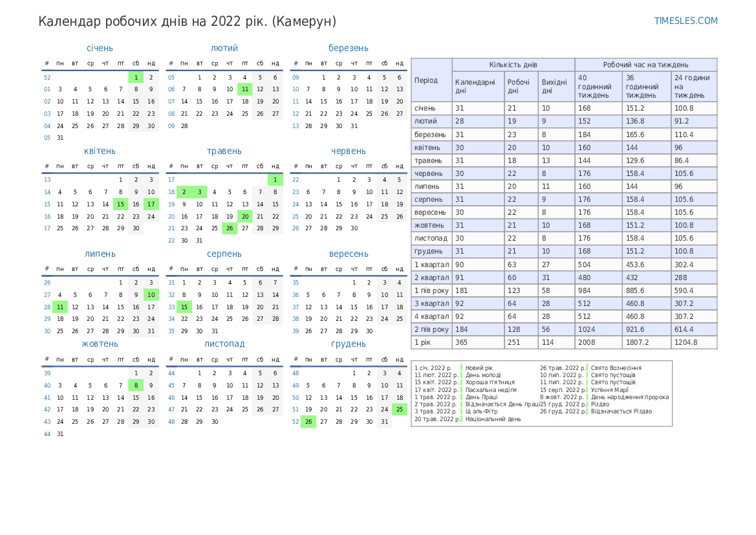This screenshot has width=756, height=535.
Task: Select the "грудень" month heading
Action: (x=348, y=344)
